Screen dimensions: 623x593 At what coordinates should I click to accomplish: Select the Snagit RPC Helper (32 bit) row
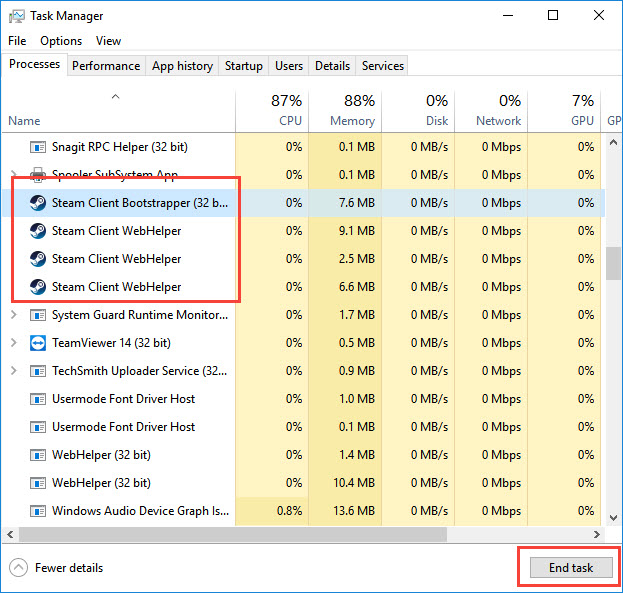pyautogui.click(x=304, y=147)
